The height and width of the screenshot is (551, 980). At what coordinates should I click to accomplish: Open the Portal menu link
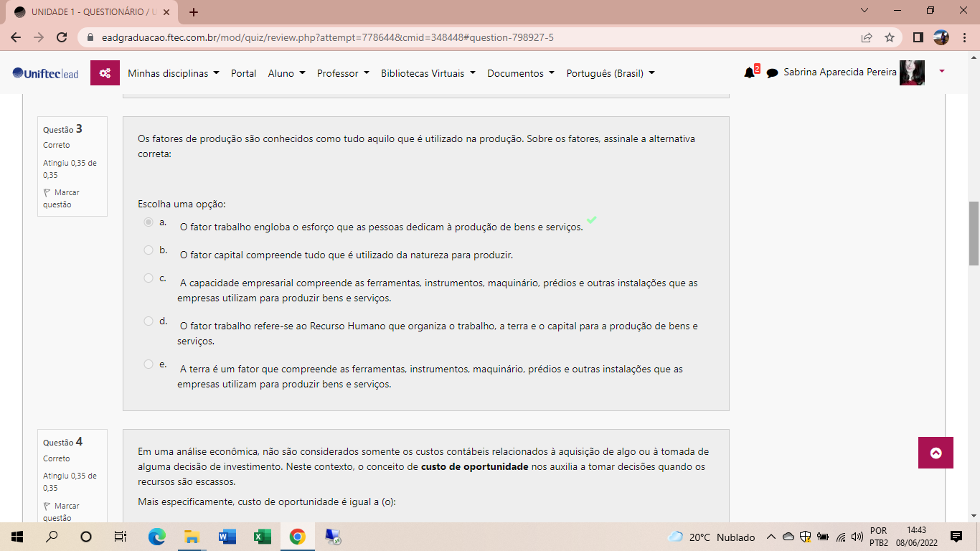click(243, 73)
